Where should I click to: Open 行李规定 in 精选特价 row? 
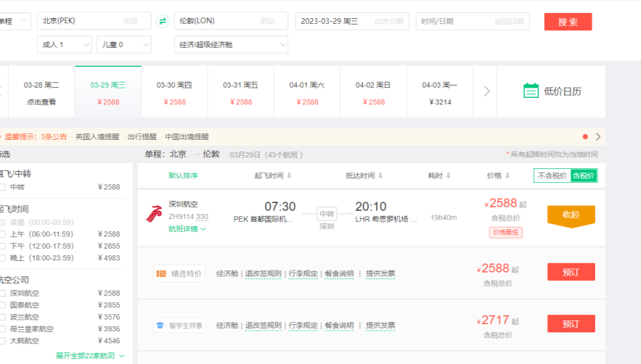tap(303, 273)
